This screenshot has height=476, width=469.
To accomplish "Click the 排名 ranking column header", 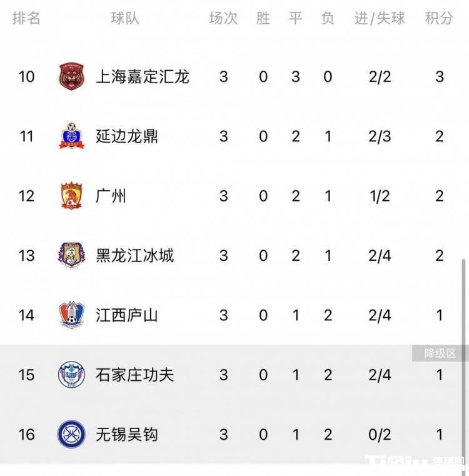I will pos(26,18).
